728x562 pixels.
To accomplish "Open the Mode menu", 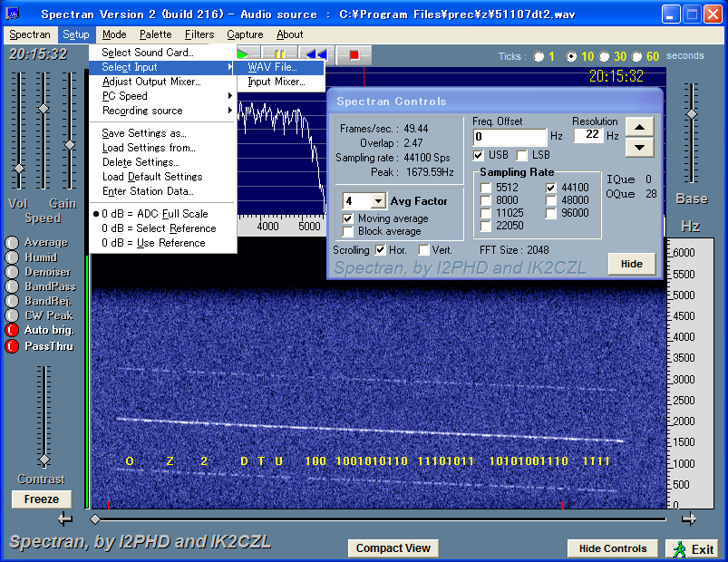I will click(x=114, y=34).
